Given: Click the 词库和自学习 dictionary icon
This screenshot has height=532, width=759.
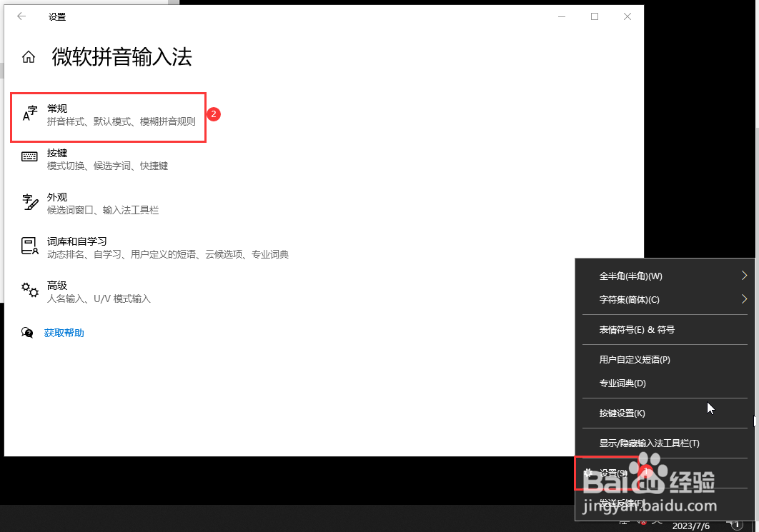Looking at the screenshot, I should (29, 246).
